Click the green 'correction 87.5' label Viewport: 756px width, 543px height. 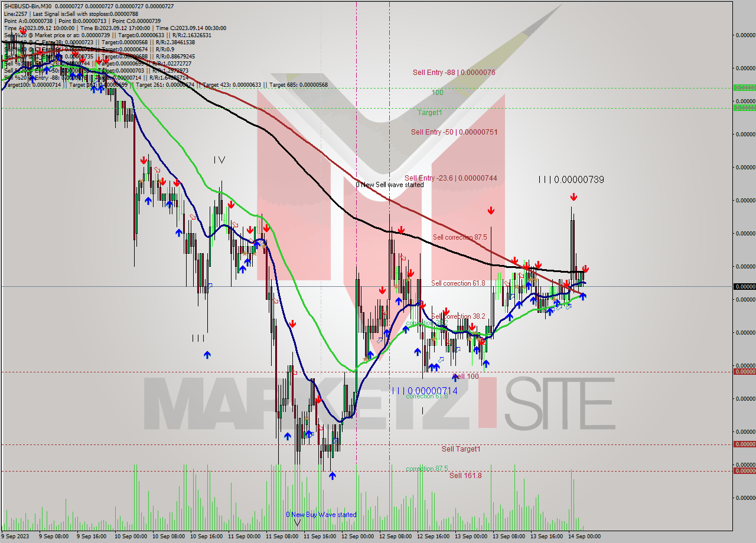tap(426, 468)
